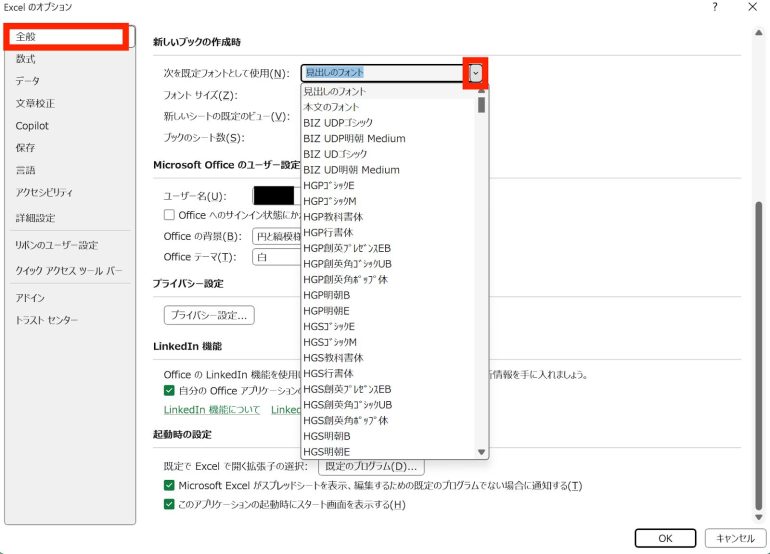
Task: Go to クイック アクセス ツール バー settings
Action: click(x=69, y=271)
